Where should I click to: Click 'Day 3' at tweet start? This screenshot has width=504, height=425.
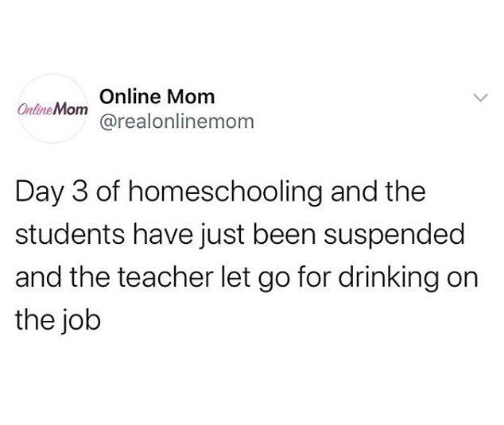(51, 193)
